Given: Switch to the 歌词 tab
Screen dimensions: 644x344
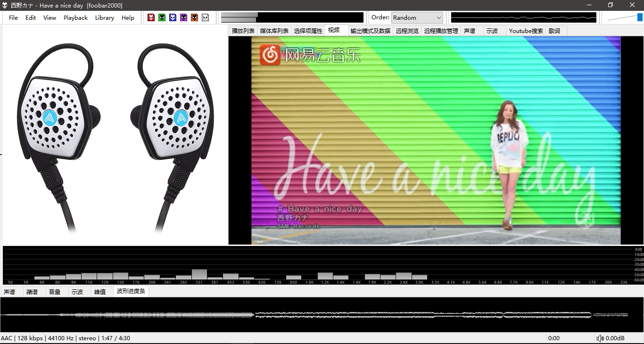Looking at the screenshot, I should [x=554, y=31].
